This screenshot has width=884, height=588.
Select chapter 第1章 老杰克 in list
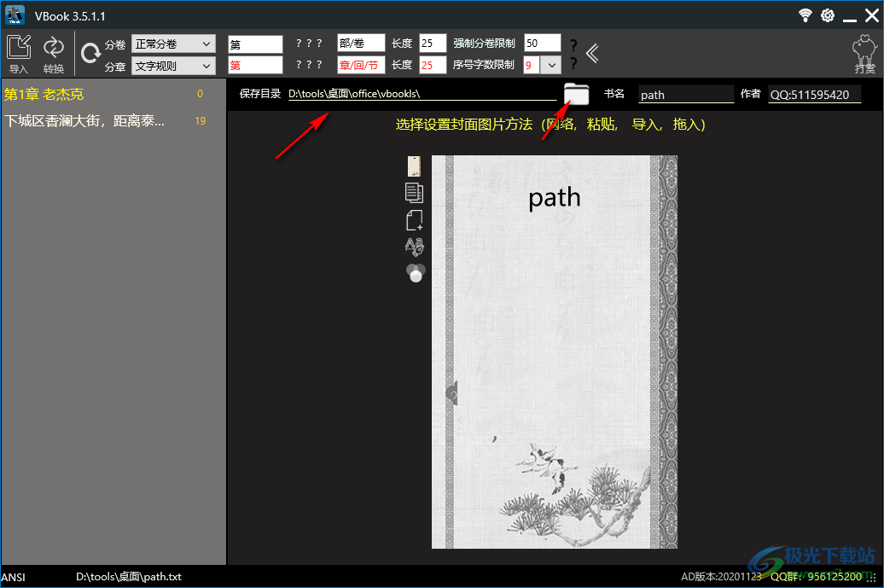[x=51, y=96]
